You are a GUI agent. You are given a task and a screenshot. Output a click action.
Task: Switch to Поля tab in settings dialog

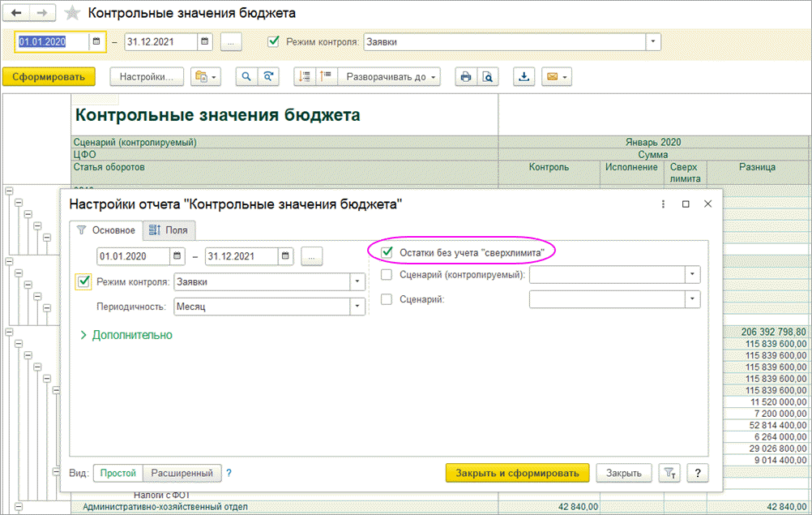[169, 230]
